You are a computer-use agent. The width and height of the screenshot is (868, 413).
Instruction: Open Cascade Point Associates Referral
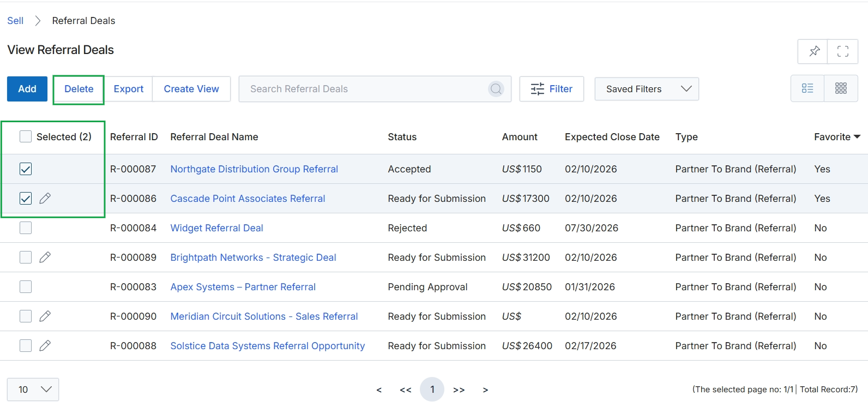248,199
